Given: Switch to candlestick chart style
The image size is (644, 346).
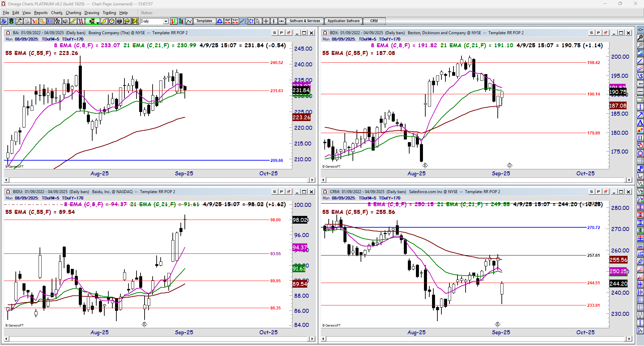Looking at the screenshot, I should [x=181, y=21].
